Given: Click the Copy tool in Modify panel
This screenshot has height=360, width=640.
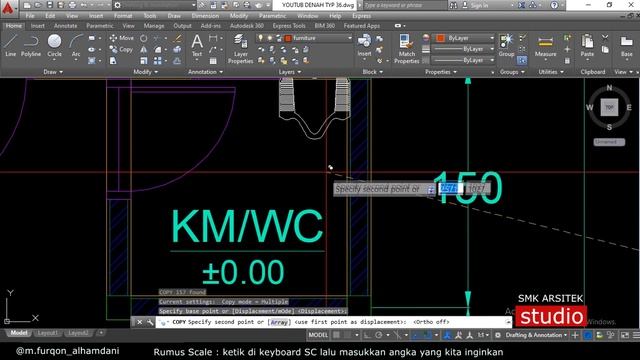Looking at the screenshot, I should pos(122,49).
